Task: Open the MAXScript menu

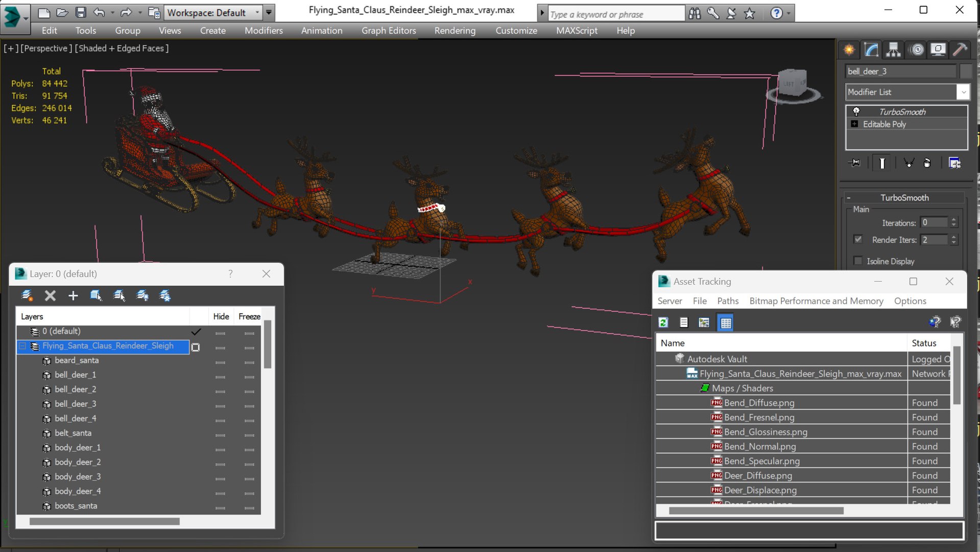Action: click(x=577, y=31)
